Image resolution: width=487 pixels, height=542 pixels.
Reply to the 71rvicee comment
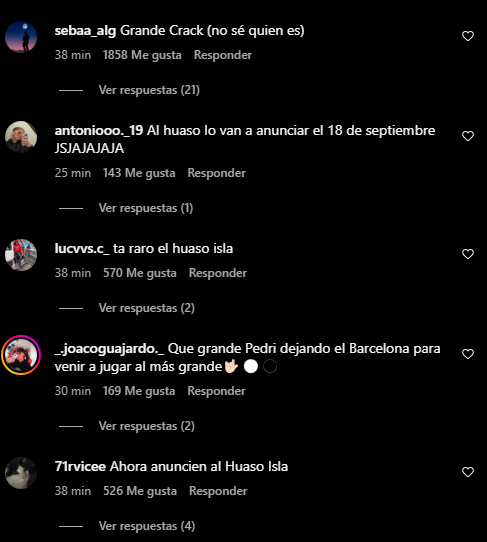point(218,491)
